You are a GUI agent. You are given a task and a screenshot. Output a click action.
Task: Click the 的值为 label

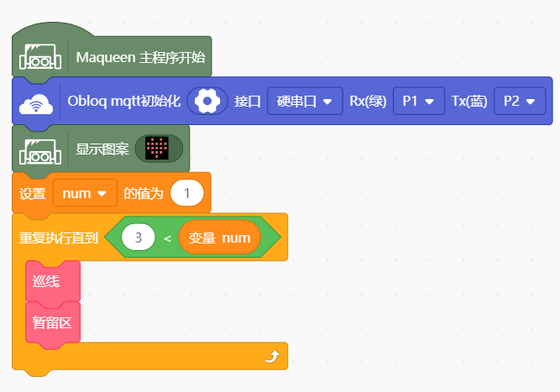144,194
